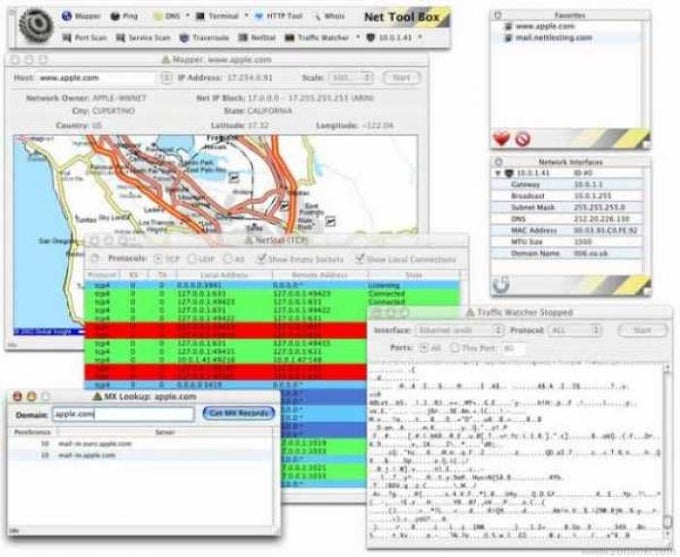Select the Subnet Mask row
This screenshot has height=557, width=680.
point(567,208)
